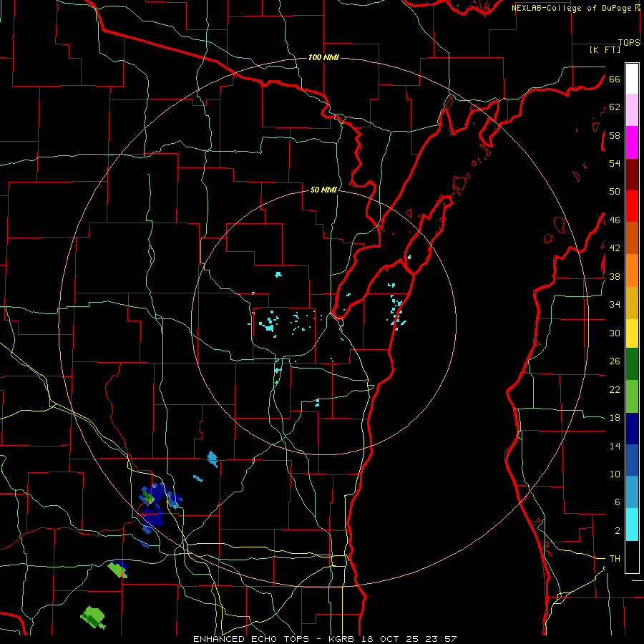This screenshot has width=644, height=644.
Task: Choose the dark green legend swatch
Action: coord(632,364)
